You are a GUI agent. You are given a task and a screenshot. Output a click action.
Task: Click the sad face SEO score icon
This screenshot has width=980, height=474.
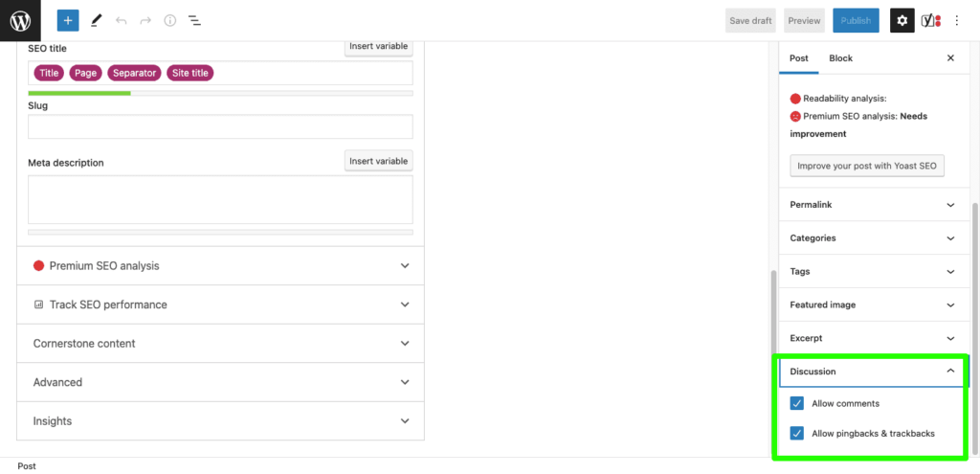pos(795,116)
